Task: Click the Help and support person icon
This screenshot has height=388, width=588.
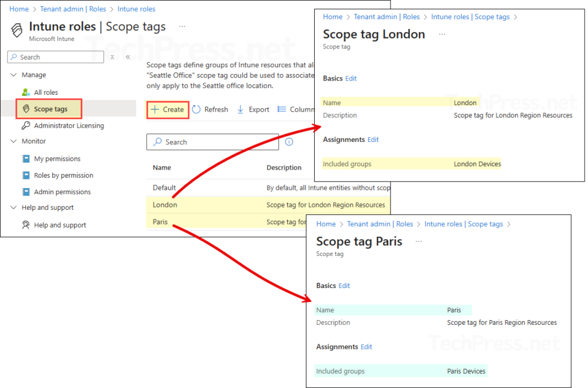Action: tap(25, 225)
